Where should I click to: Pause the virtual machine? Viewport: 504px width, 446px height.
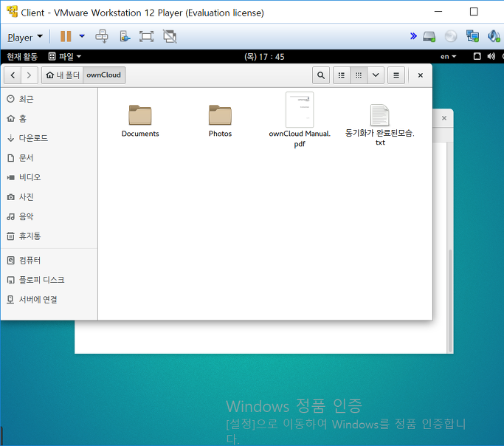[66, 36]
